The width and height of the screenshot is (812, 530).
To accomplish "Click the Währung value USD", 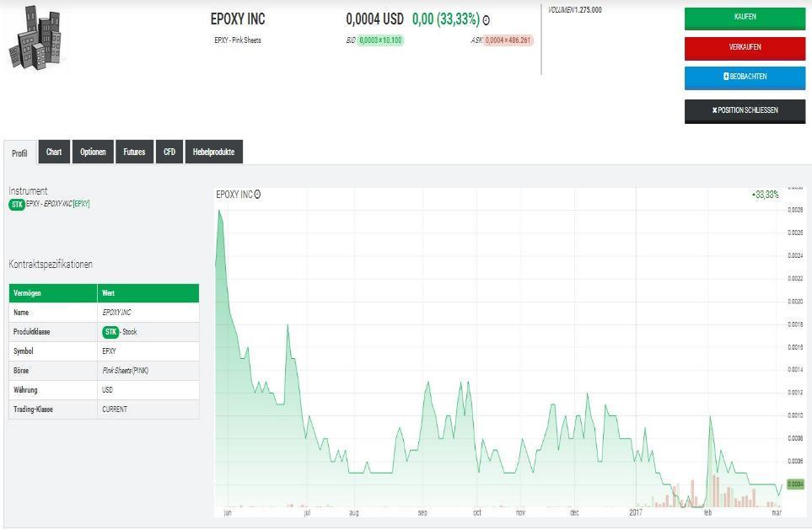I will pyautogui.click(x=107, y=390).
